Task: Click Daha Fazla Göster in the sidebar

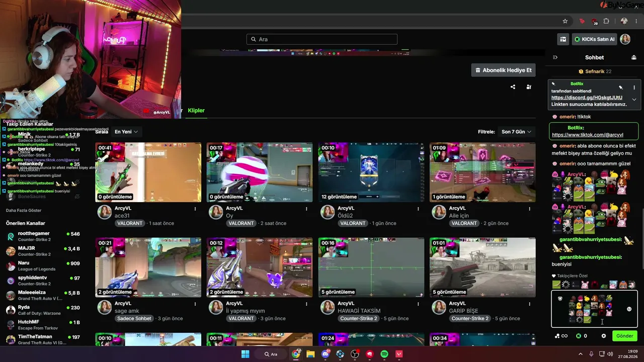Action: pyautogui.click(x=24, y=210)
